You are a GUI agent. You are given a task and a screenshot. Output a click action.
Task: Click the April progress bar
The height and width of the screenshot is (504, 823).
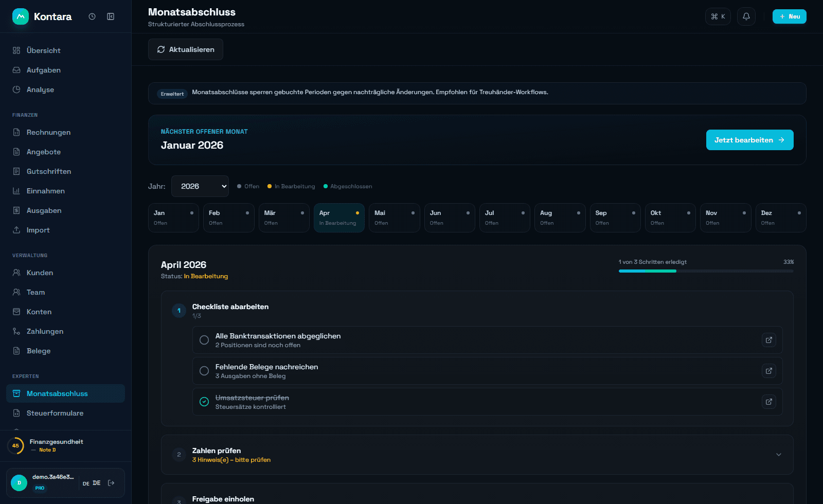(x=706, y=271)
